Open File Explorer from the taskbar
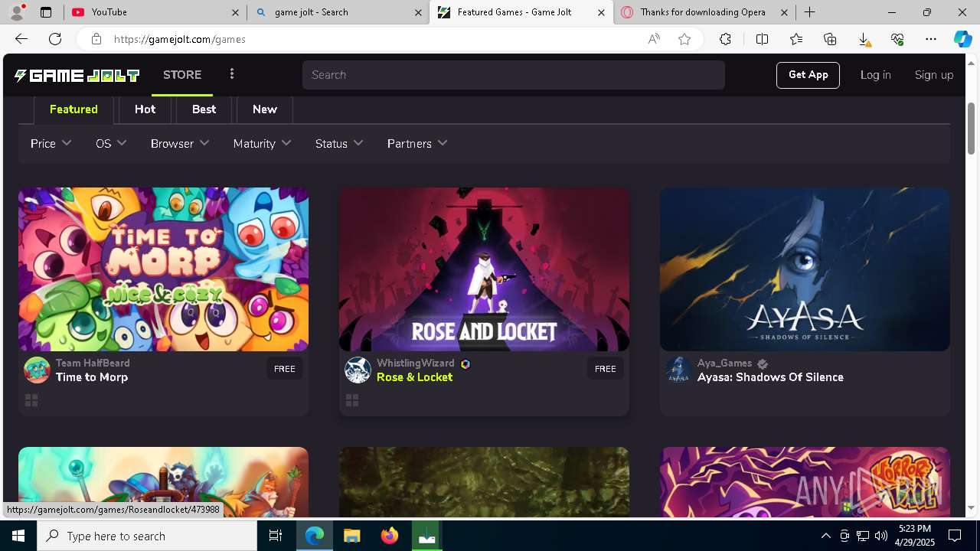This screenshot has height=551, width=980. tap(352, 536)
